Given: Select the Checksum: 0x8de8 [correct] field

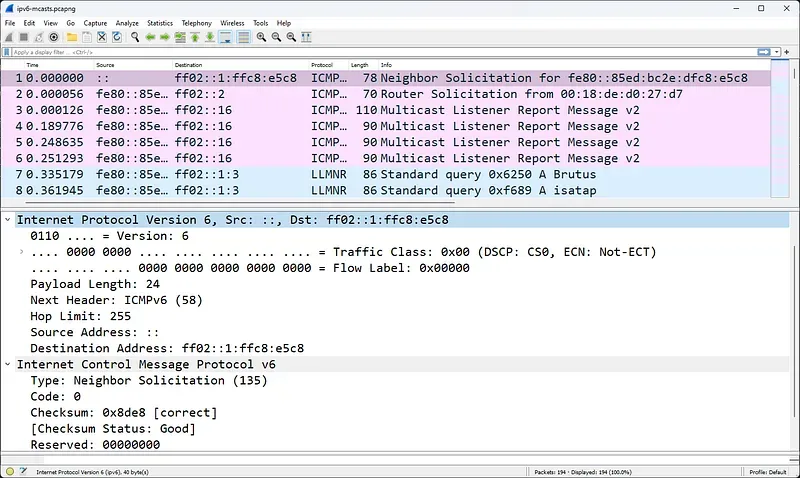Looking at the screenshot, I should point(123,413).
